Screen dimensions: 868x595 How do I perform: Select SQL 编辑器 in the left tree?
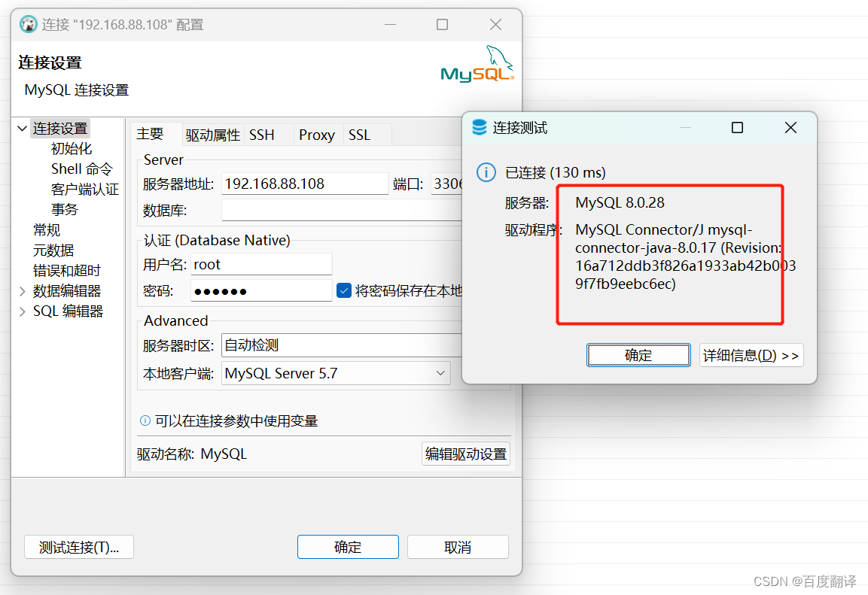pos(68,311)
